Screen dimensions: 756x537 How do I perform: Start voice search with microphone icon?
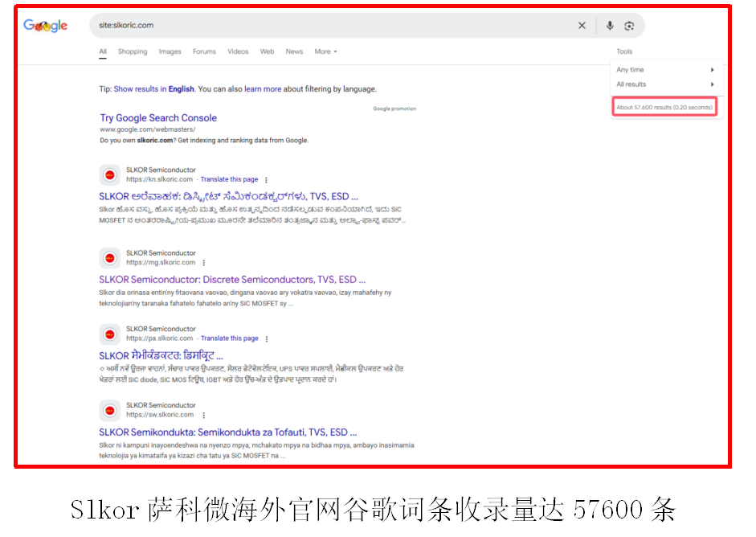[610, 26]
